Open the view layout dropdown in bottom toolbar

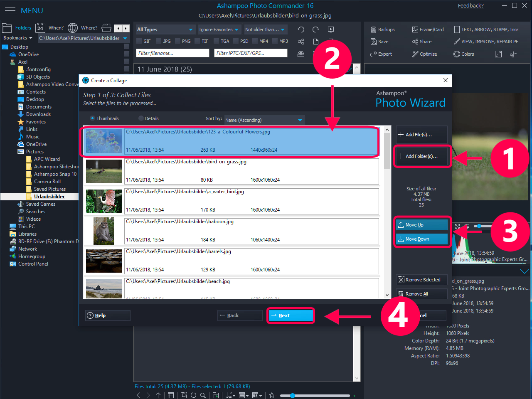[244, 395]
